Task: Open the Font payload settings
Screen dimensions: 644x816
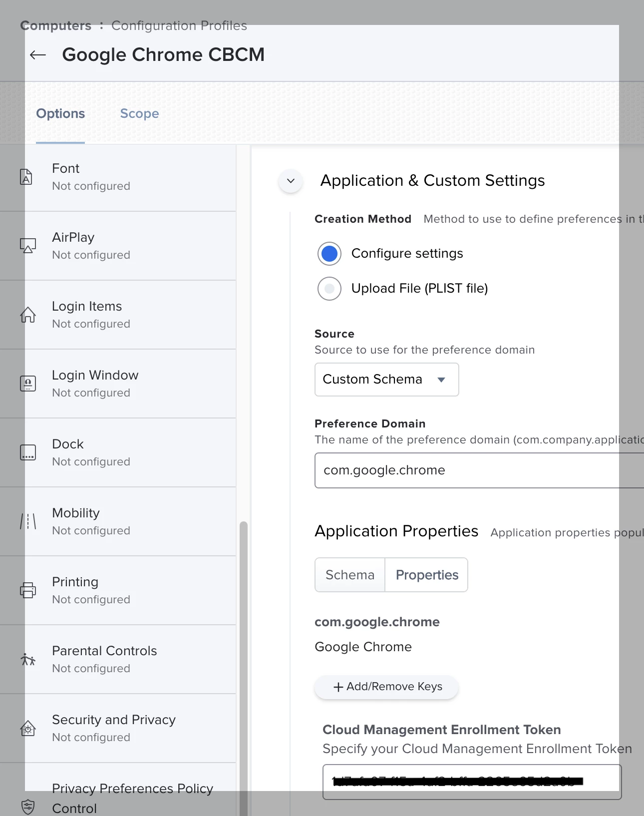Action: (118, 177)
